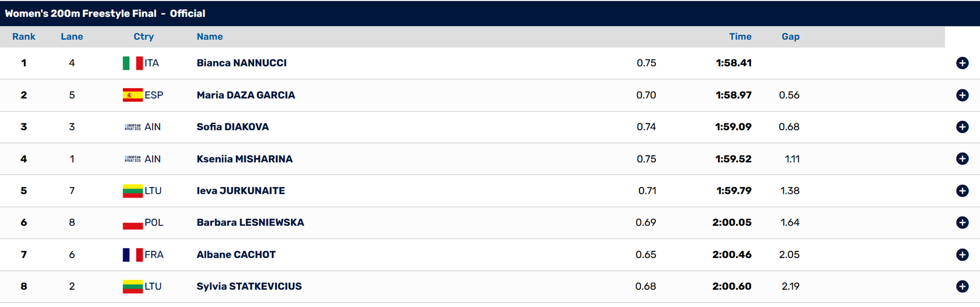The image size is (980, 307).
Task: Click the Name column header
Action: click(209, 37)
